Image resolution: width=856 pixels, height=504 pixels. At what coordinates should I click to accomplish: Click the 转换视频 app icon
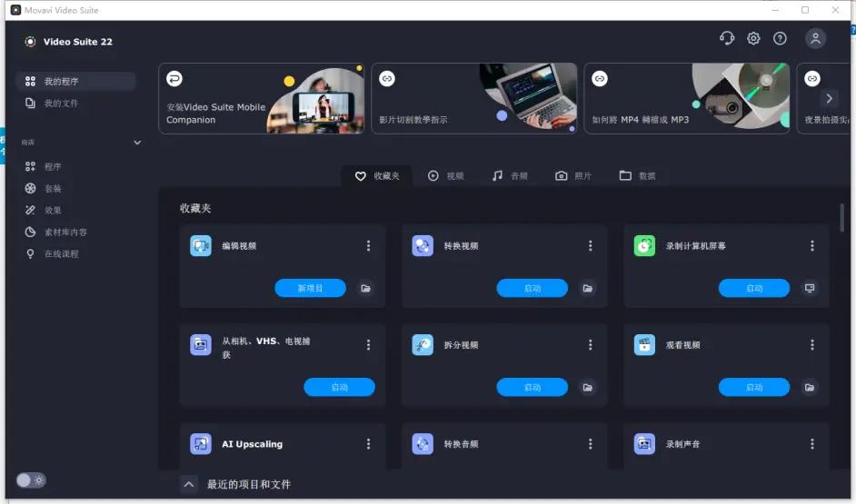[423, 245]
